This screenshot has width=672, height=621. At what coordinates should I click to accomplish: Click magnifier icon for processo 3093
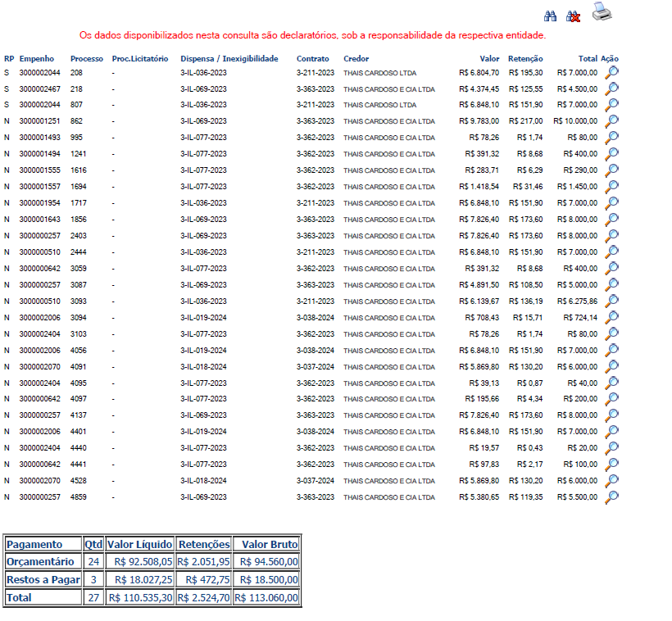tap(611, 301)
